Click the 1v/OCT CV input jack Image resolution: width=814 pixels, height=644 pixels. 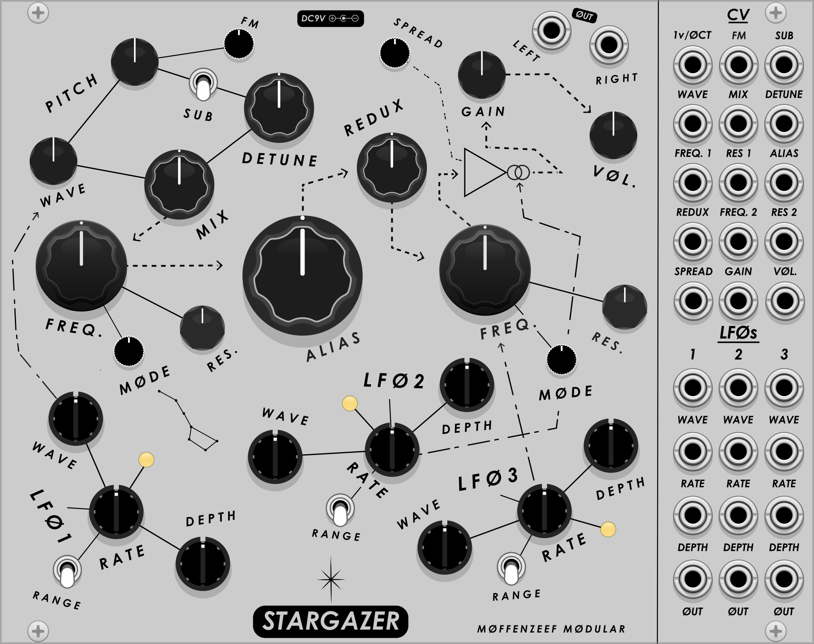692,65
